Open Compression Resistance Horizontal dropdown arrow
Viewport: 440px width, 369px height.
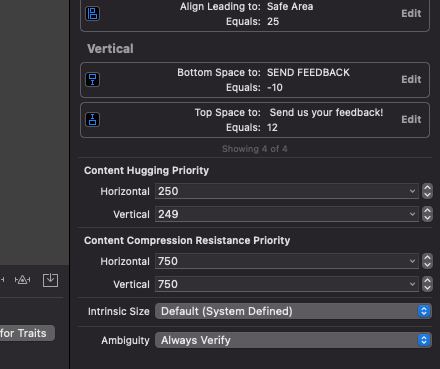pyautogui.click(x=412, y=261)
